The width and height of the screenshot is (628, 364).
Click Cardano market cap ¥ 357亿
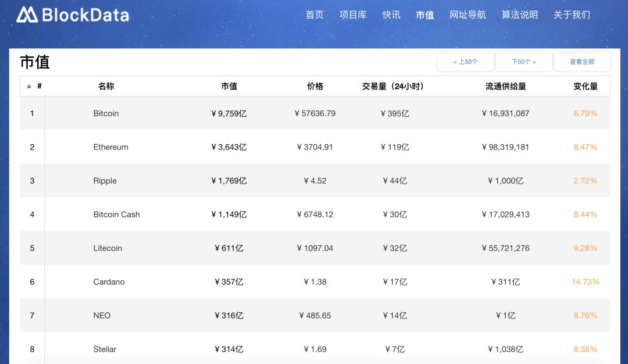[x=229, y=281]
